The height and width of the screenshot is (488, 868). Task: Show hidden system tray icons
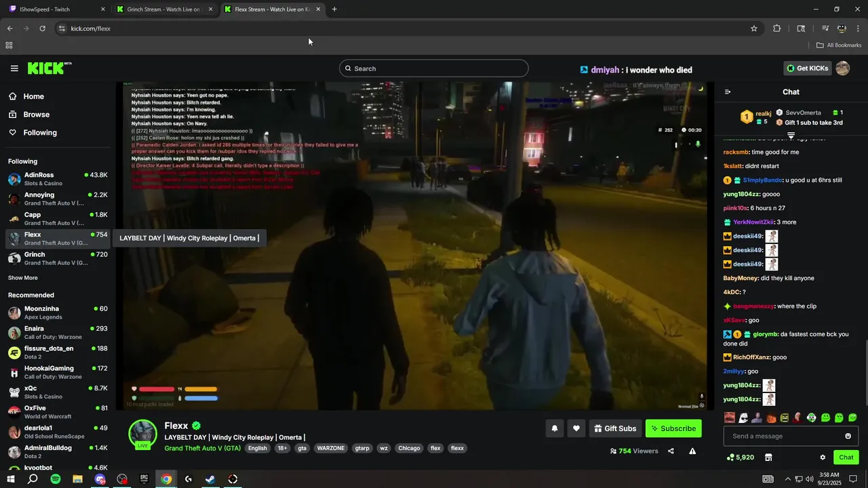point(787,479)
